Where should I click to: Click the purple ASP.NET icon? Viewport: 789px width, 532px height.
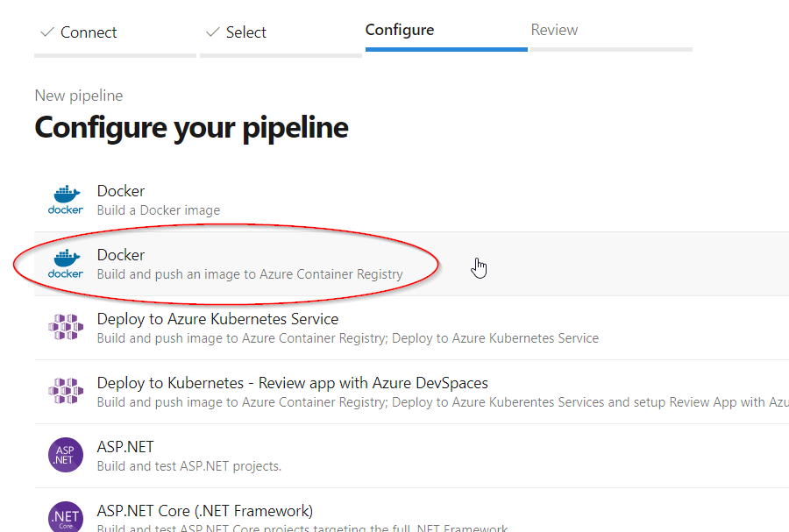click(x=66, y=455)
